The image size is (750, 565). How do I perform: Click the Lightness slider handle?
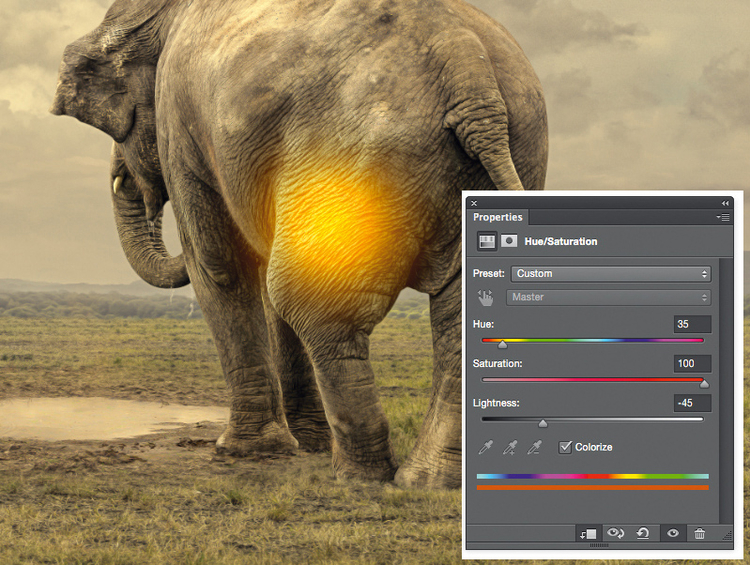542,423
